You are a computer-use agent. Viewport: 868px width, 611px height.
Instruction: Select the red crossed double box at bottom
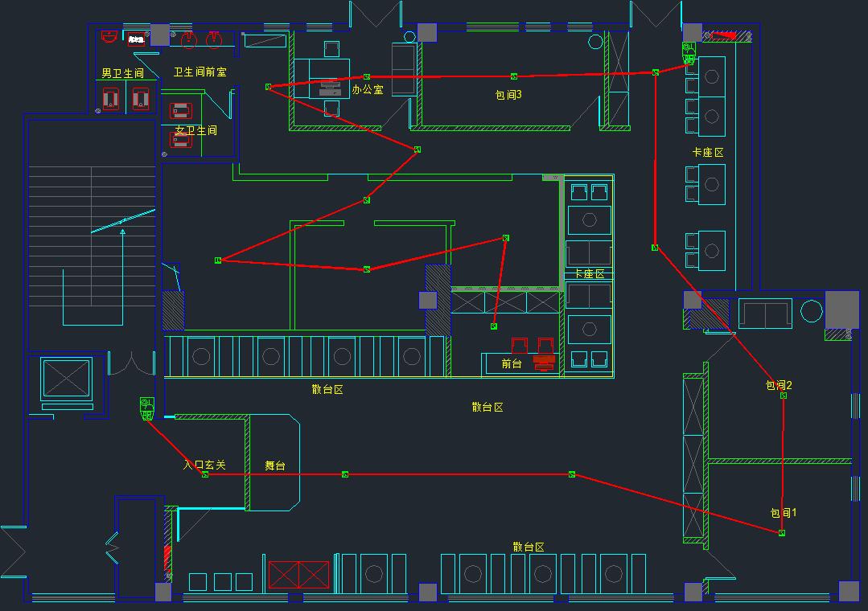tap(298, 575)
